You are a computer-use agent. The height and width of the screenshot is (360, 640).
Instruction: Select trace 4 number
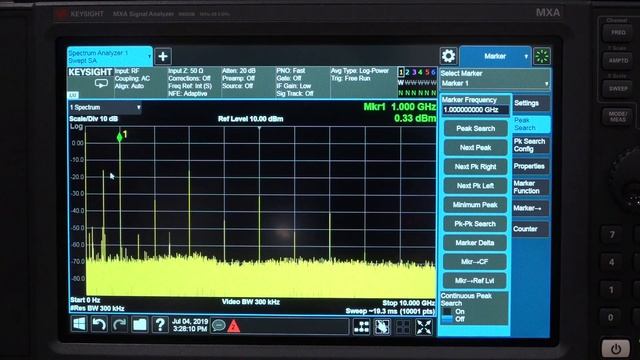coord(420,72)
